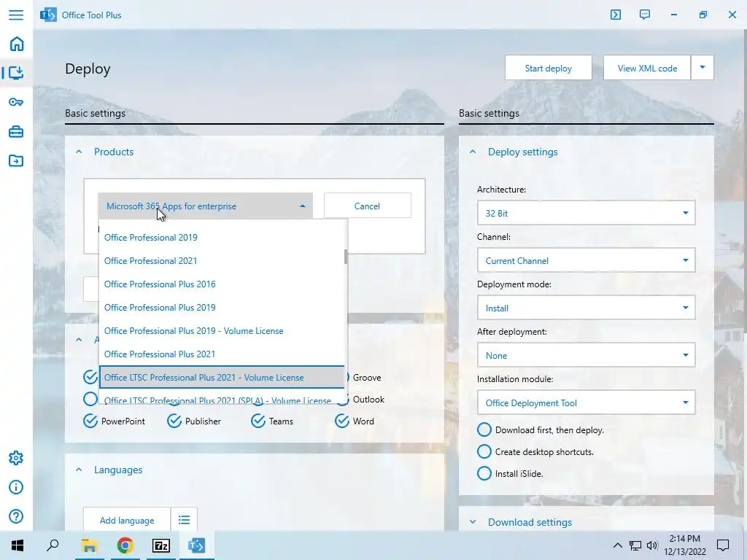This screenshot has width=747, height=560.
Task: Cancel adding the product
Action: click(367, 206)
